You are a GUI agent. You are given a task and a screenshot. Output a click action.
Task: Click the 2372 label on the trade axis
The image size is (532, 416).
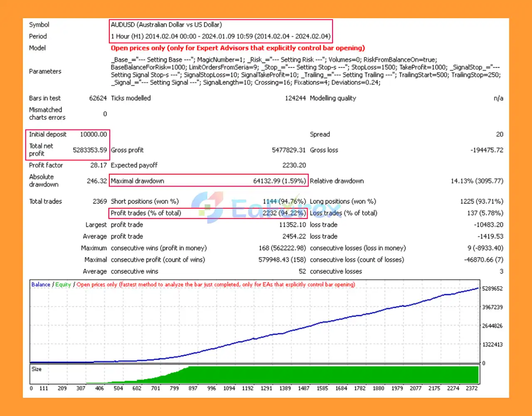(472, 388)
